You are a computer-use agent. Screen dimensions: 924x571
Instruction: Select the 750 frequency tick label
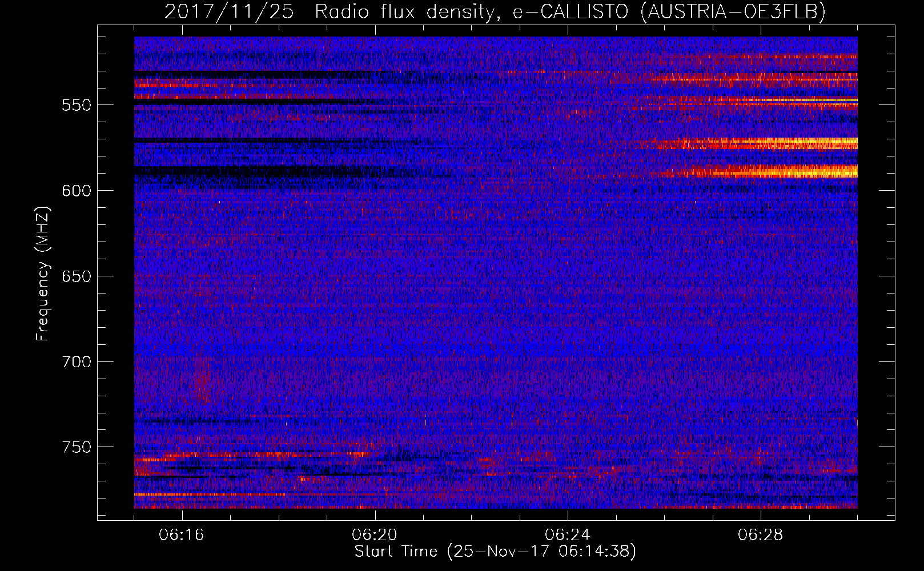[x=76, y=447]
